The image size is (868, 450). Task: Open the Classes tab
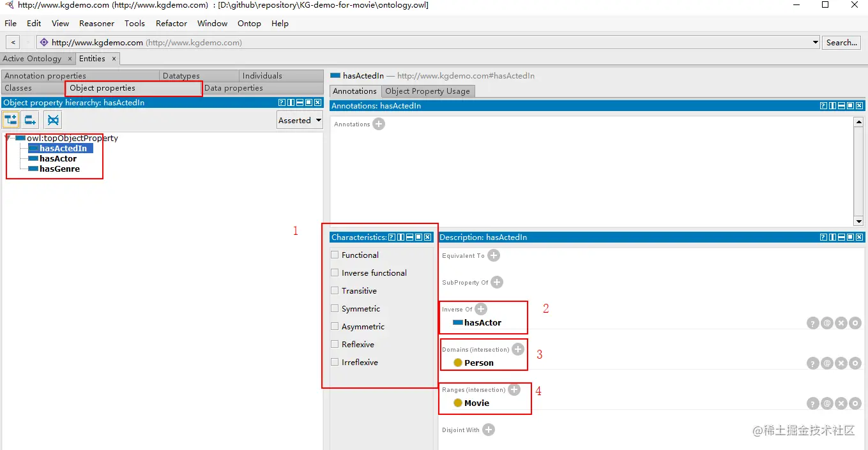coord(33,88)
